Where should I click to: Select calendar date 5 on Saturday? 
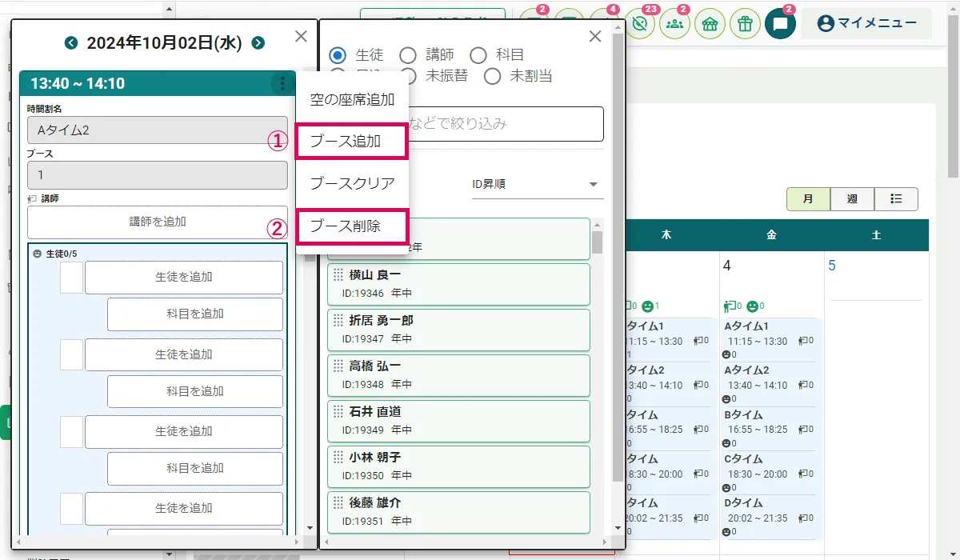[x=832, y=266]
